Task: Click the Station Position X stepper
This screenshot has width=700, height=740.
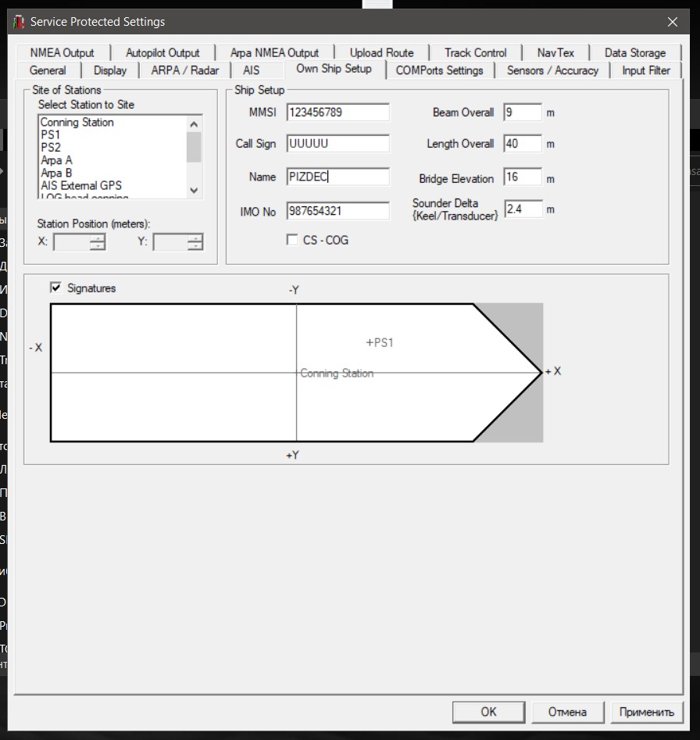Action: tap(97, 242)
